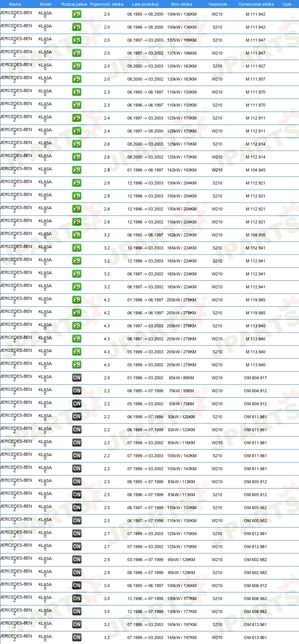Click W210 body cell in OM 613.961 row
The image size is (299, 644).
217,638
